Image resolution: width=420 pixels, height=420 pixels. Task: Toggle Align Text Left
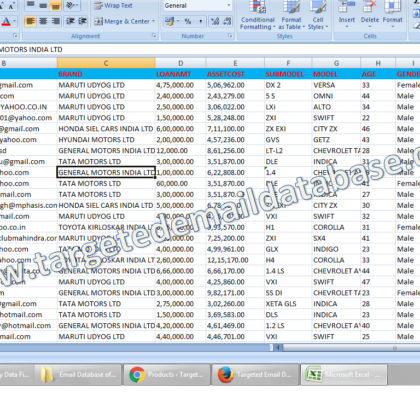click(30, 21)
